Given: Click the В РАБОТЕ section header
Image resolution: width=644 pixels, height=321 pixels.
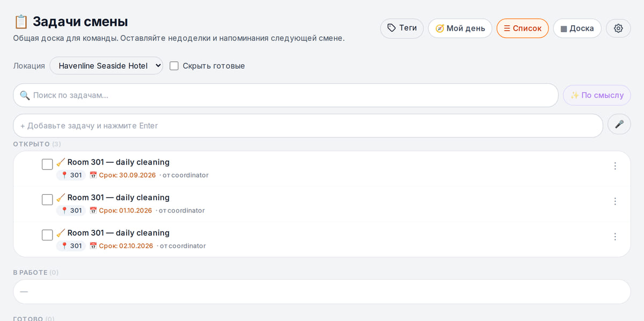Looking at the screenshot, I should tap(36, 273).
